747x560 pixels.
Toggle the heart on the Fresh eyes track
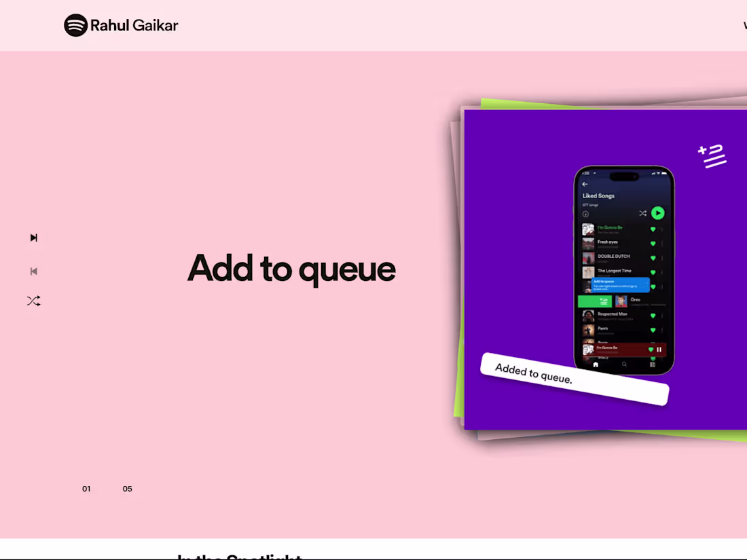(654, 242)
